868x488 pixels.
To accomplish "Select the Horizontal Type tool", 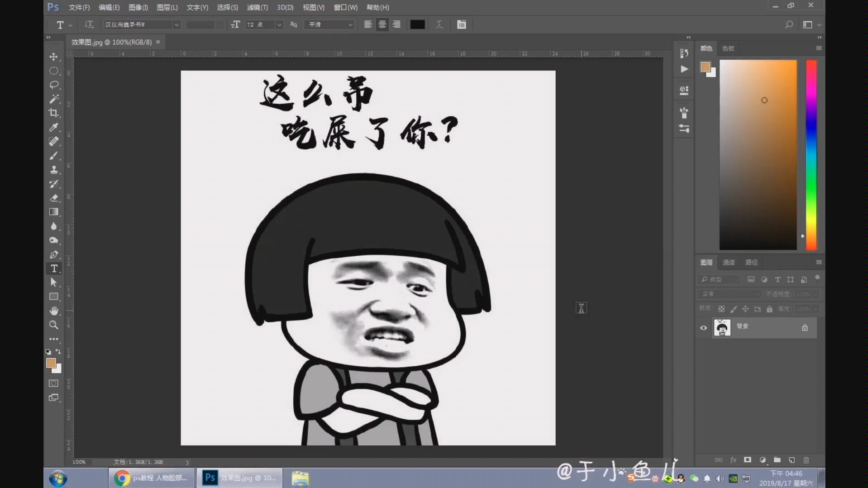I will pos(54,268).
